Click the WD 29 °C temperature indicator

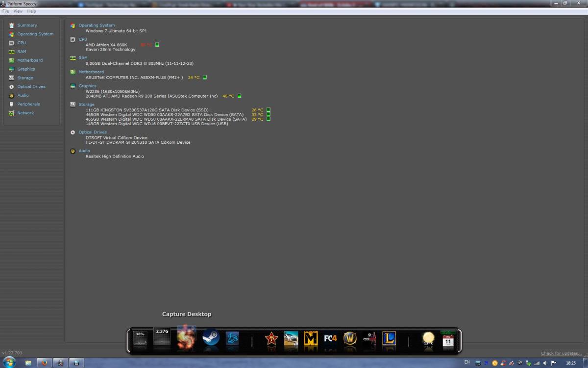pyautogui.click(x=269, y=119)
